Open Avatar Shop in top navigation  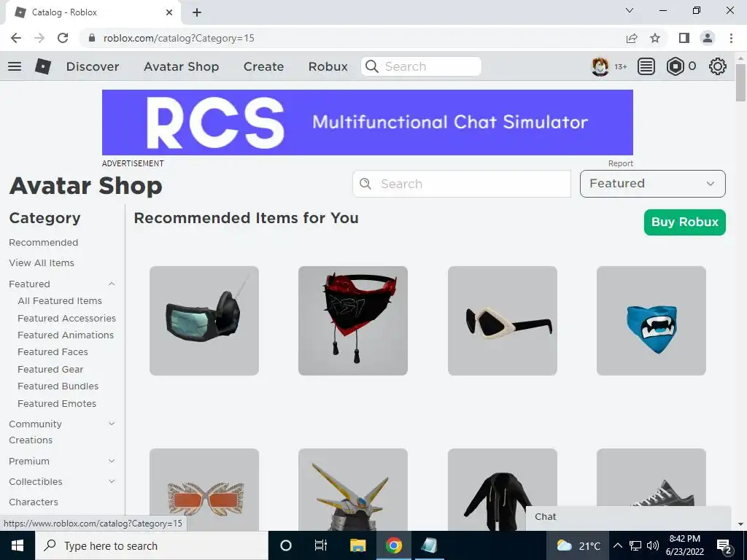coord(182,66)
